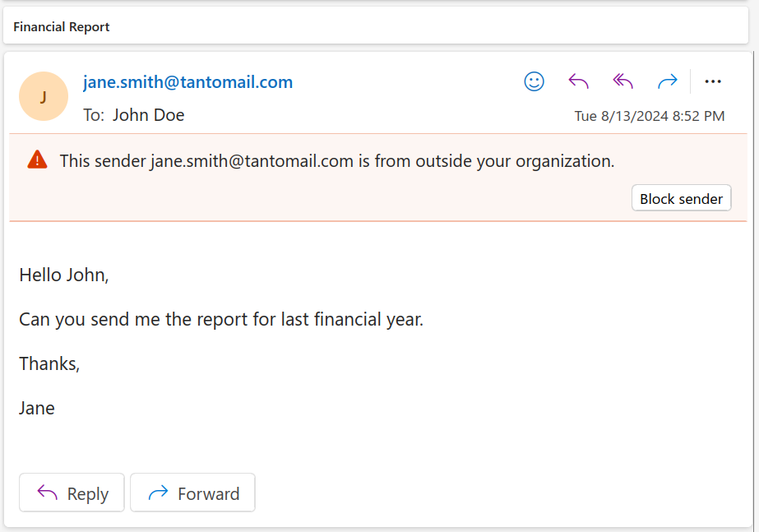
Task: Open the blue jane.smith@tantomail.com sender link
Action: [x=187, y=82]
